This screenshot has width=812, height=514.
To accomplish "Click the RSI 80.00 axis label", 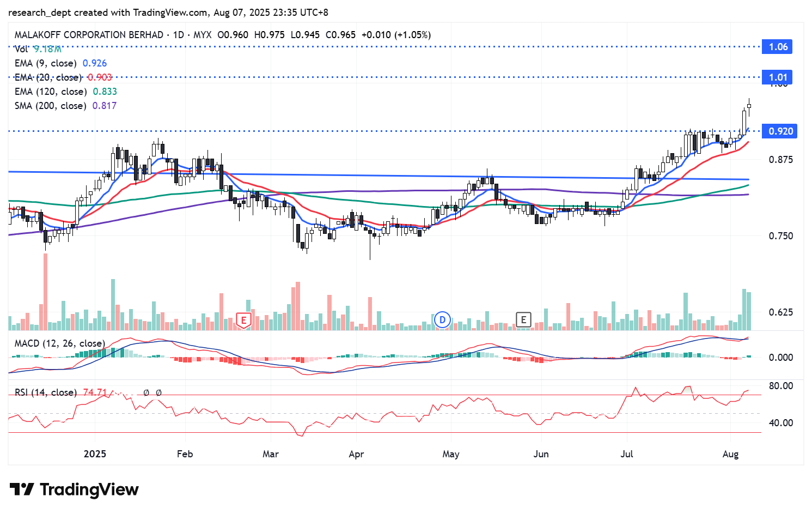I will click(781, 386).
